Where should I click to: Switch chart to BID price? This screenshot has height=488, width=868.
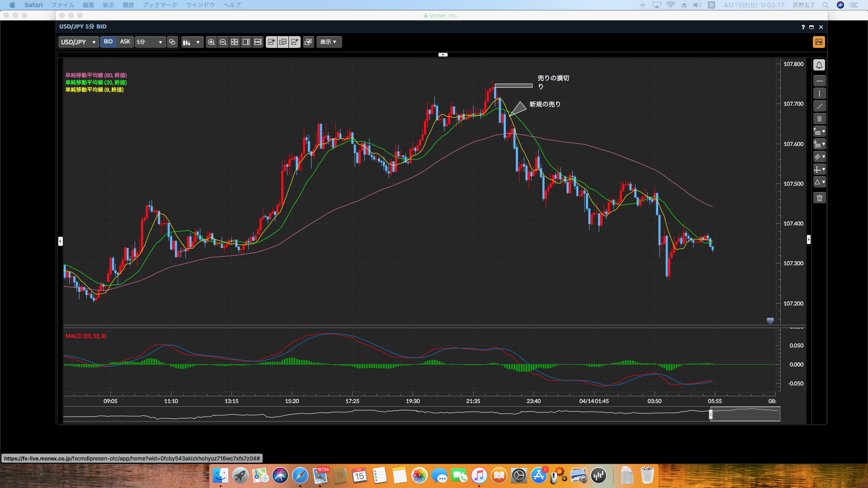click(x=108, y=42)
